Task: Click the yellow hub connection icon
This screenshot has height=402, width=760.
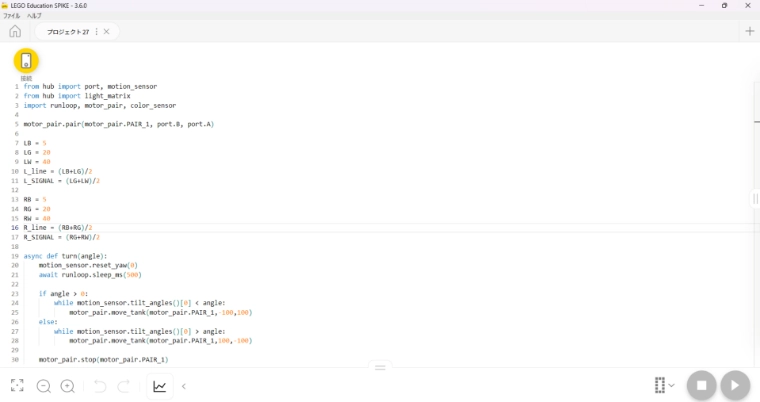Action: click(26, 61)
